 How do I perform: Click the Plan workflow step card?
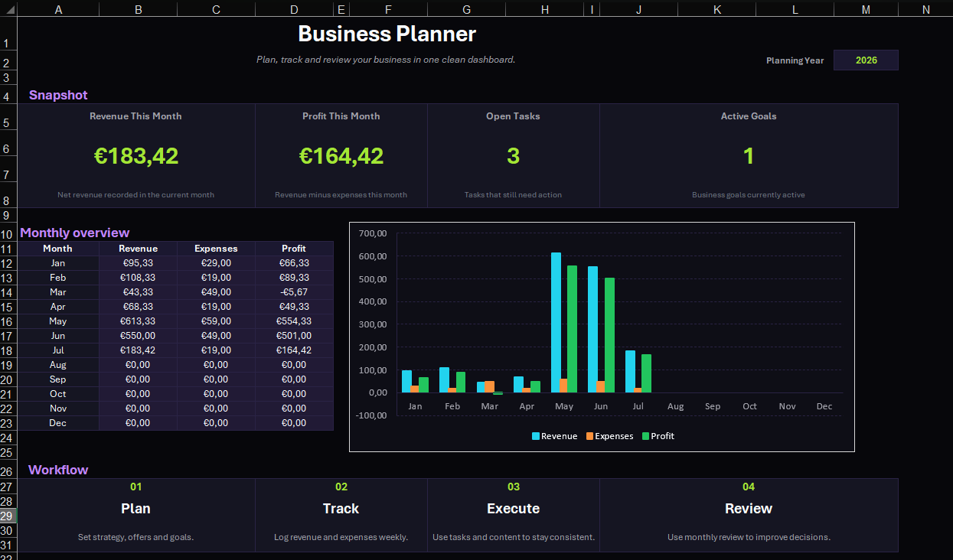pyautogui.click(x=136, y=515)
